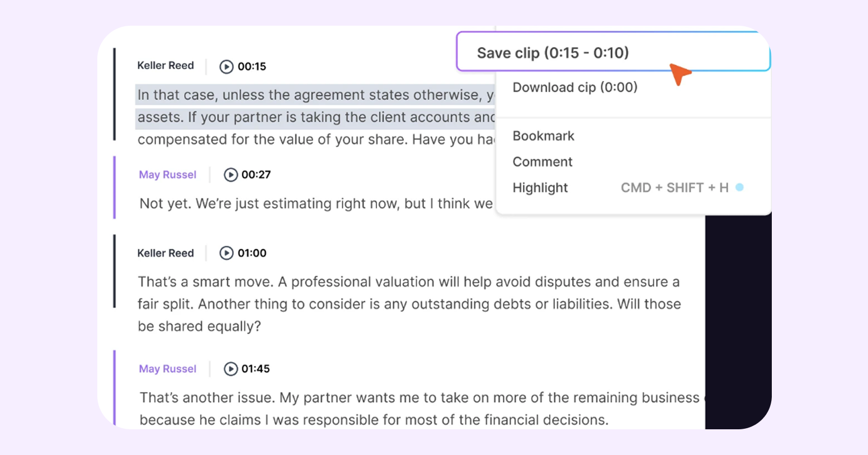Click the purple speaker bar beside May Russel 00:27
Image resolution: width=868 pixels, height=455 pixels.
[x=115, y=187]
